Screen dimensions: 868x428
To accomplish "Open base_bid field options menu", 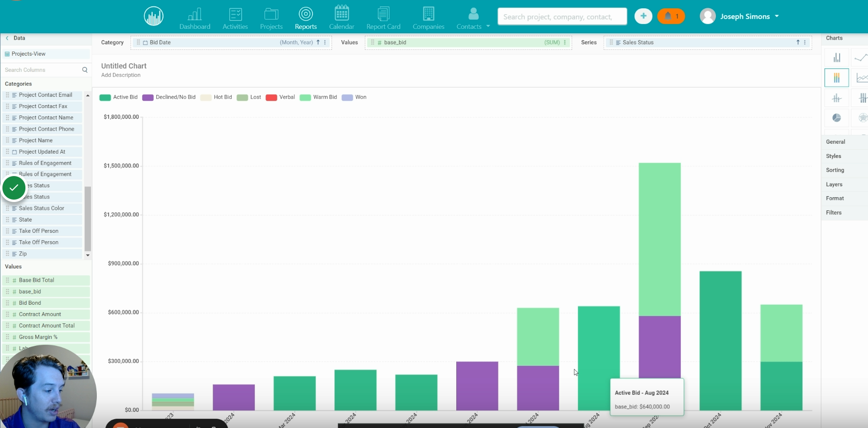I will [565, 43].
